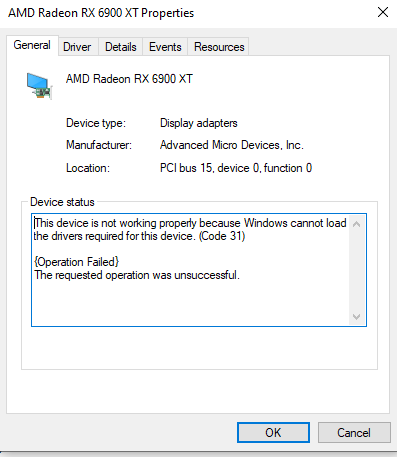
Task: Click the dialog title bar text
Action: [101, 13]
